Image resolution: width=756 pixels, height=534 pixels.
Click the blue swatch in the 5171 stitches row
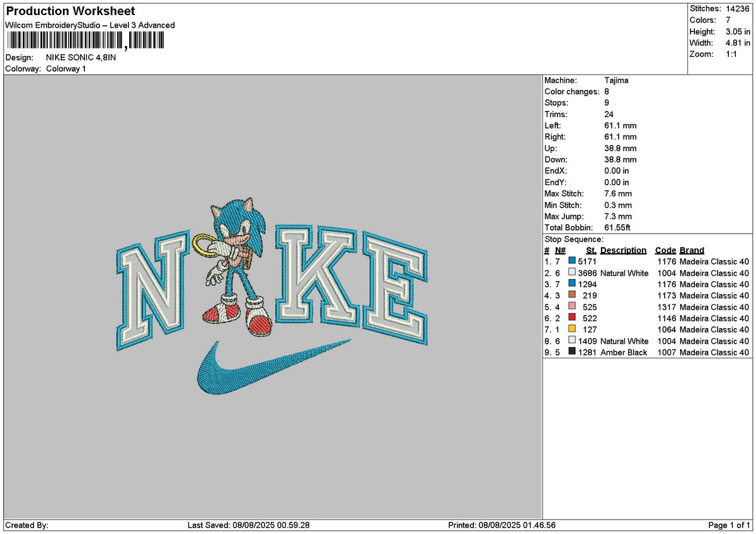[571, 261]
